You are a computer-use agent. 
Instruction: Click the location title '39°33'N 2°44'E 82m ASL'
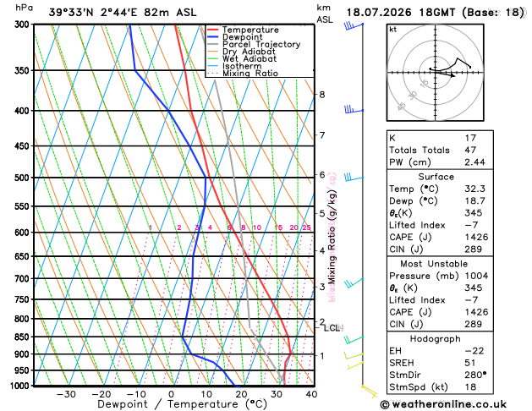[123, 13]
